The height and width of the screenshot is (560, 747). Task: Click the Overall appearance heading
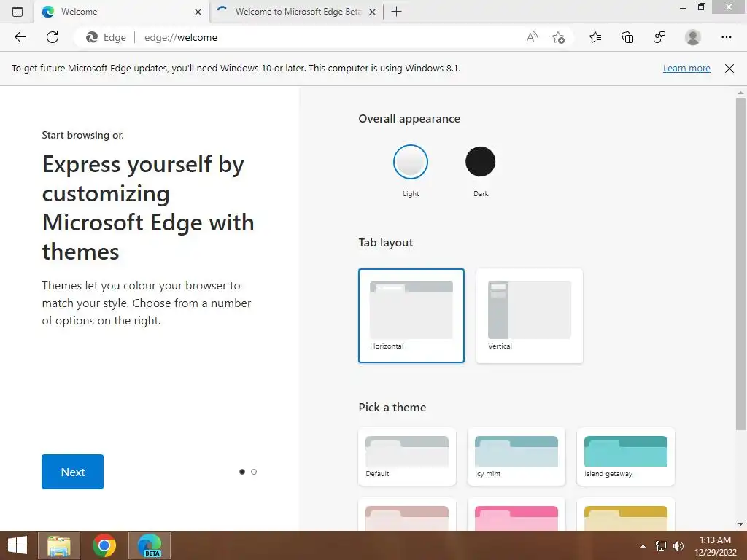click(409, 119)
